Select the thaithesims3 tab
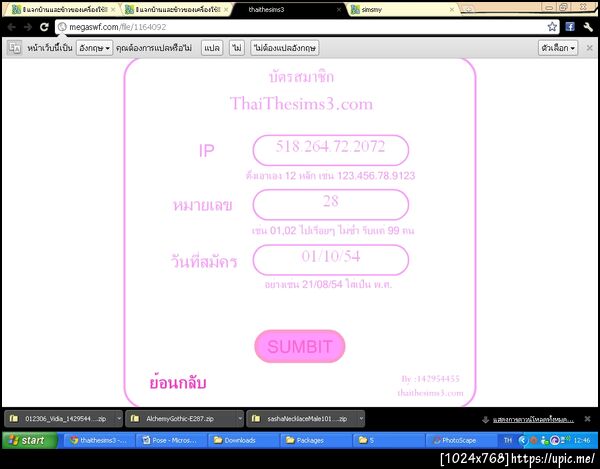This screenshot has width=600, height=469. click(x=288, y=10)
